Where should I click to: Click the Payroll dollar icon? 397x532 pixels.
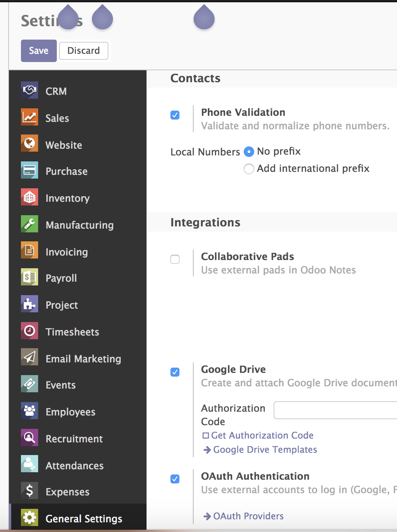coord(30,277)
